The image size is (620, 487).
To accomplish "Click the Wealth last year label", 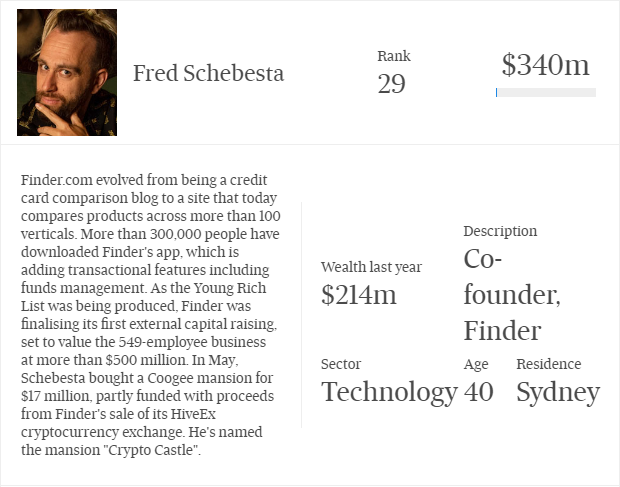I will (x=371, y=267).
